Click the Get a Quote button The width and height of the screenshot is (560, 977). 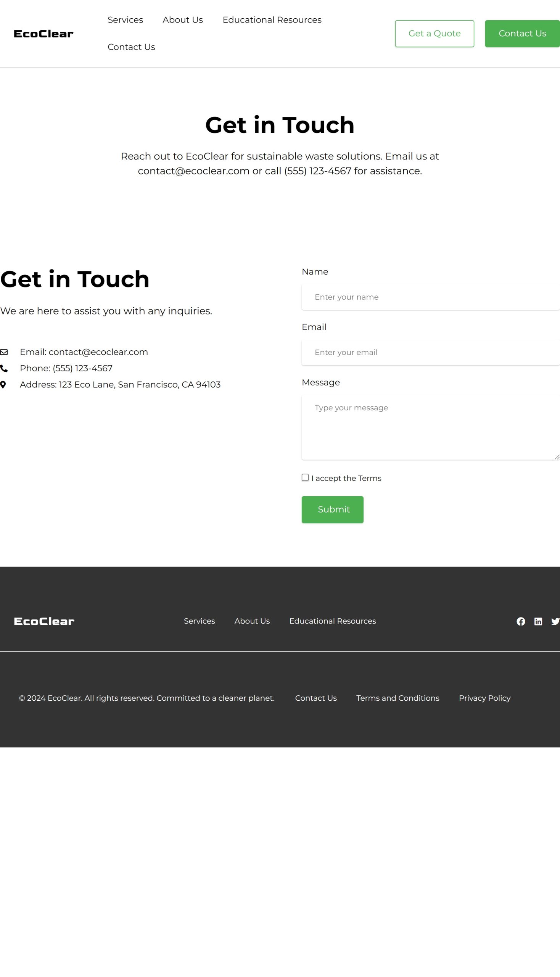pos(434,34)
